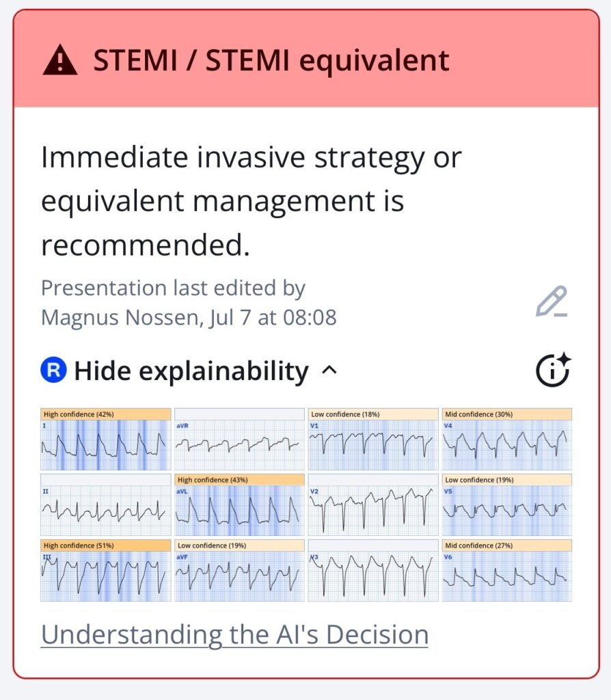Open the AI info sparkle icon
Image resolution: width=611 pixels, height=700 pixels.
tap(554, 370)
